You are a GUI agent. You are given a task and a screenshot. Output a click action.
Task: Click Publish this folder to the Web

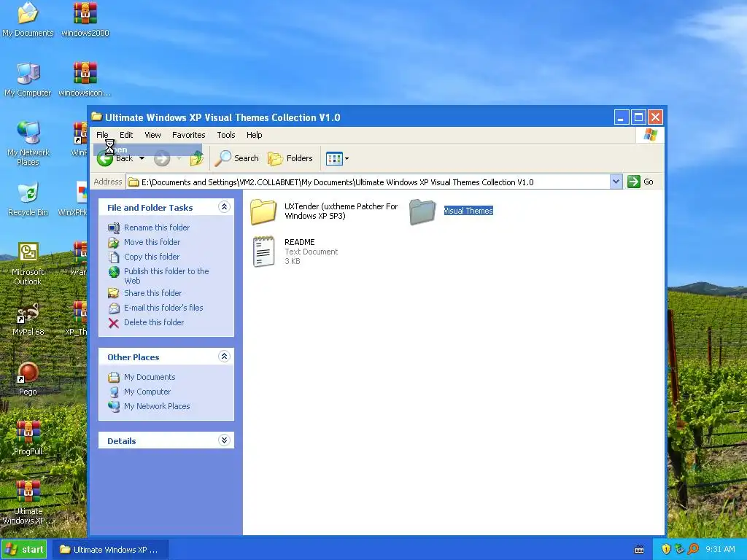(166, 276)
